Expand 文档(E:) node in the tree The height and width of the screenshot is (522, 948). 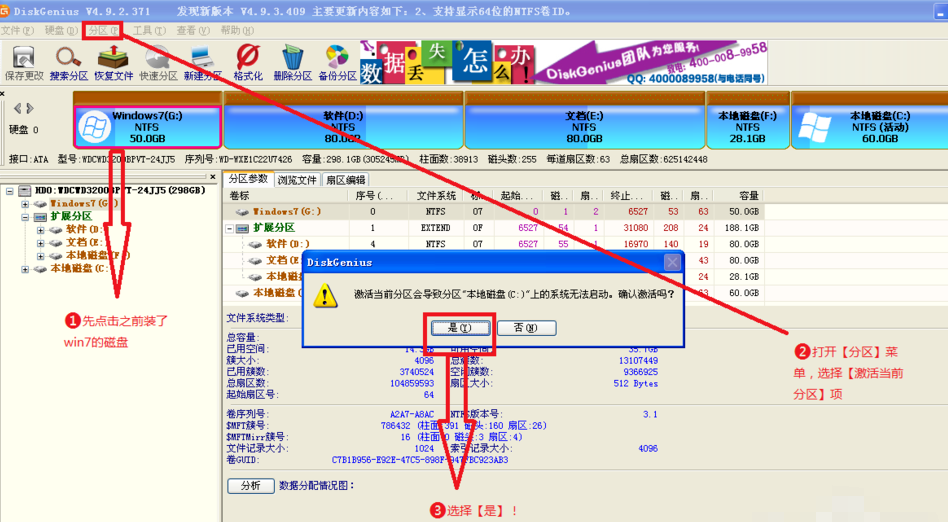pyautogui.click(x=41, y=243)
